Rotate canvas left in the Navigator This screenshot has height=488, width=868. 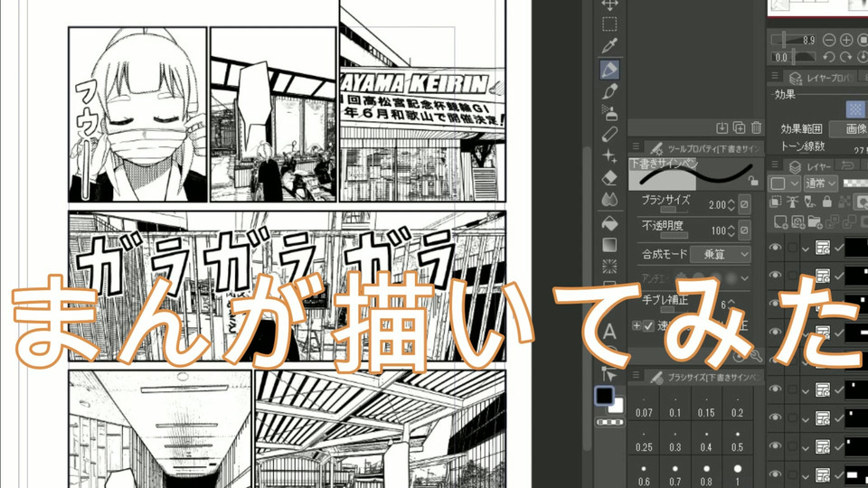(x=829, y=57)
